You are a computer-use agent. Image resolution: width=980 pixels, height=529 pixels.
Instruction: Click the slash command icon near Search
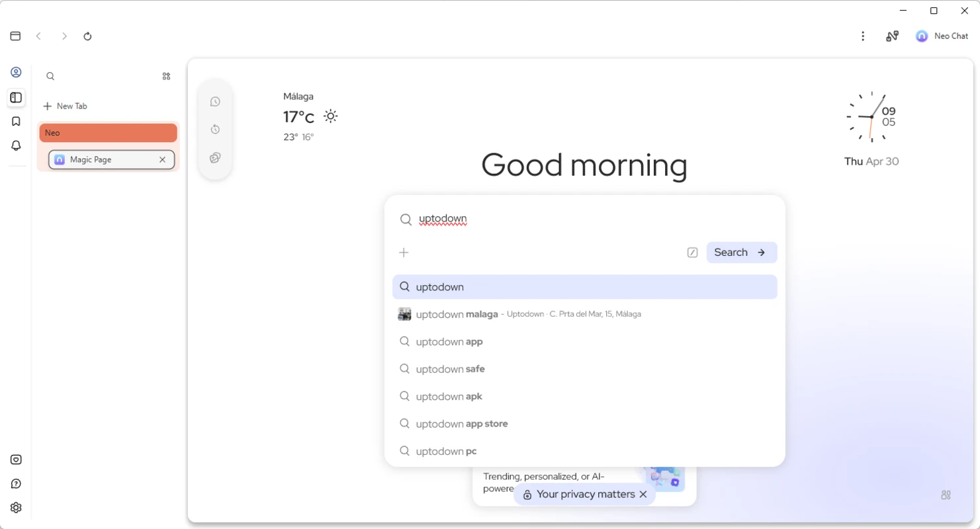tap(692, 253)
